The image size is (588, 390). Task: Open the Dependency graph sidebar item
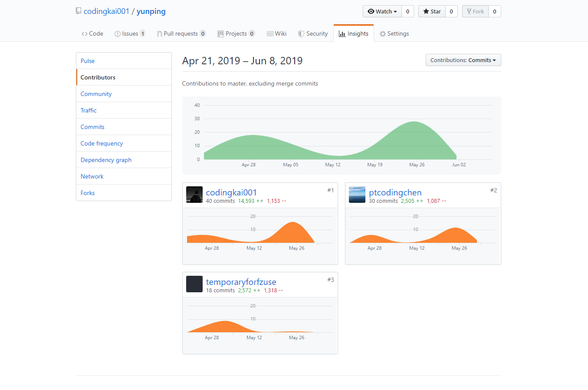[106, 160]
